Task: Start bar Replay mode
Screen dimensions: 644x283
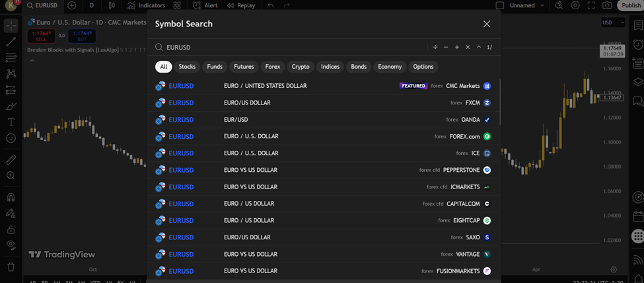Action: (x=241, y=5)
